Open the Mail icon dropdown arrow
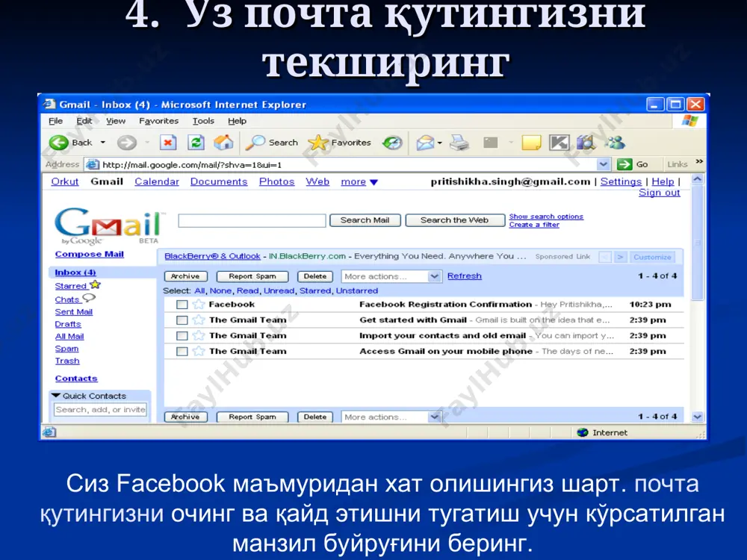Viewport: 747px width, 560px height. coord(440,143)
